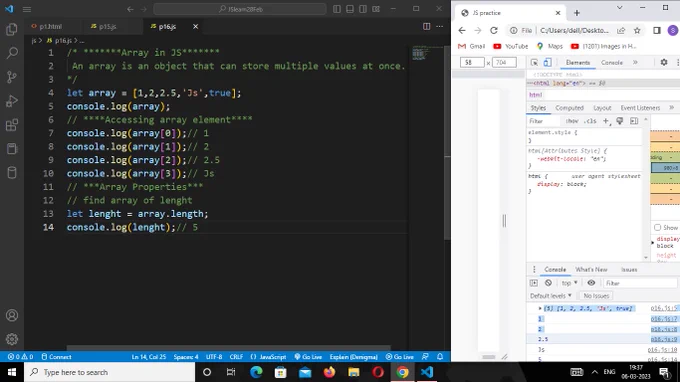Open the Event Listeners tab
680x382 pixels.
tap(640, 108)
